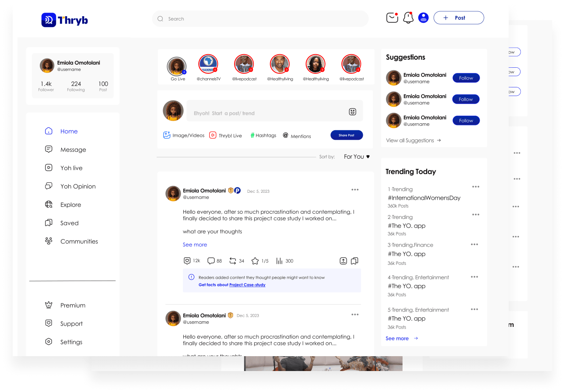Open comments on the first post
The width and height of the screenshot is (564, 392).
211,261
